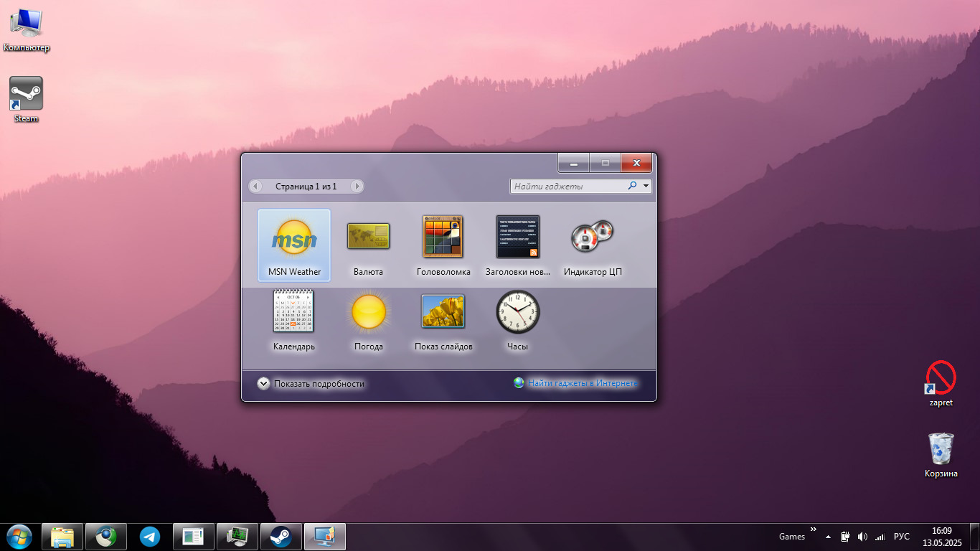Viewport: 980px width, 551px height.
Task: Open the volume speaker tray icon
Action: (862, 537)
